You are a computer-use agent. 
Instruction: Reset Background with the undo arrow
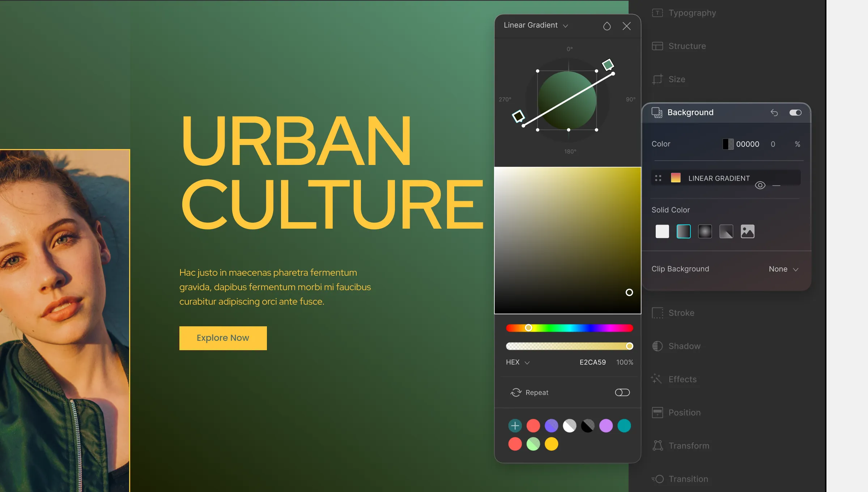(774, 113)
